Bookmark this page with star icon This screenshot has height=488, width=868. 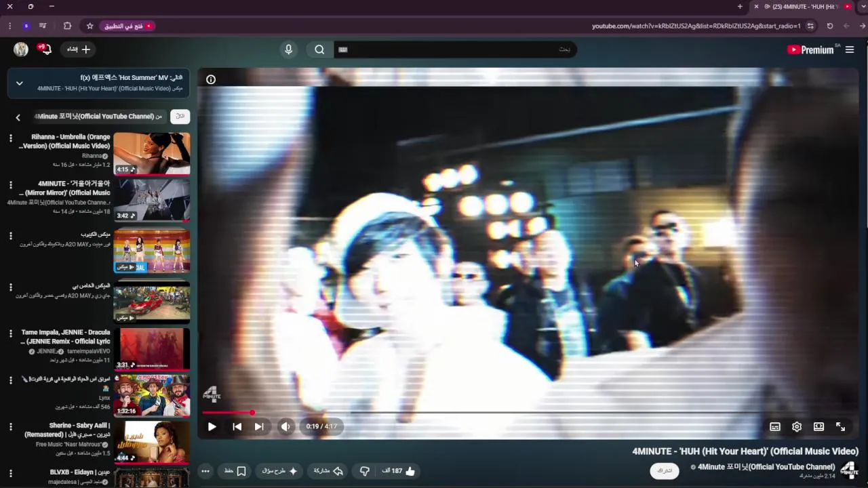coord(90,26)
